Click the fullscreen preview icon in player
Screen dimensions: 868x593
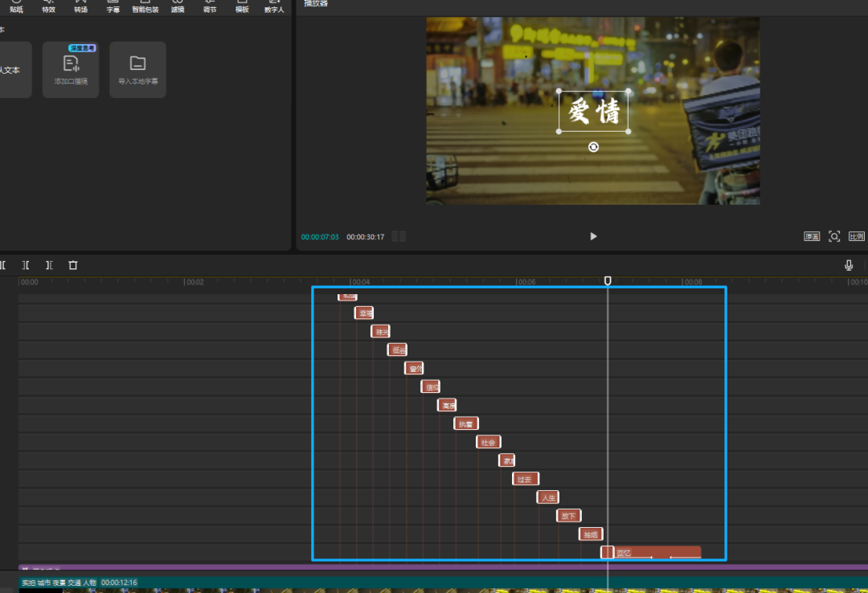pos(834,236)
